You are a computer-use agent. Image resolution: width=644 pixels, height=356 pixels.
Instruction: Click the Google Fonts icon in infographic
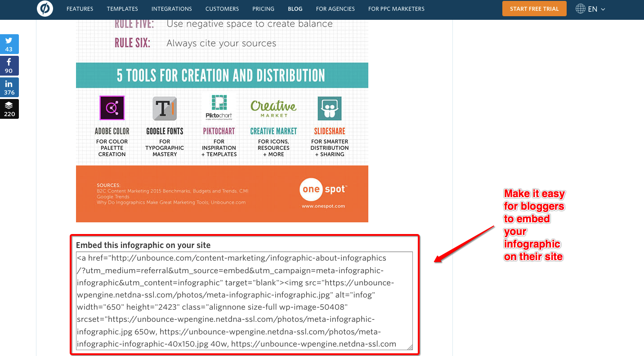[x=165, y=108]
